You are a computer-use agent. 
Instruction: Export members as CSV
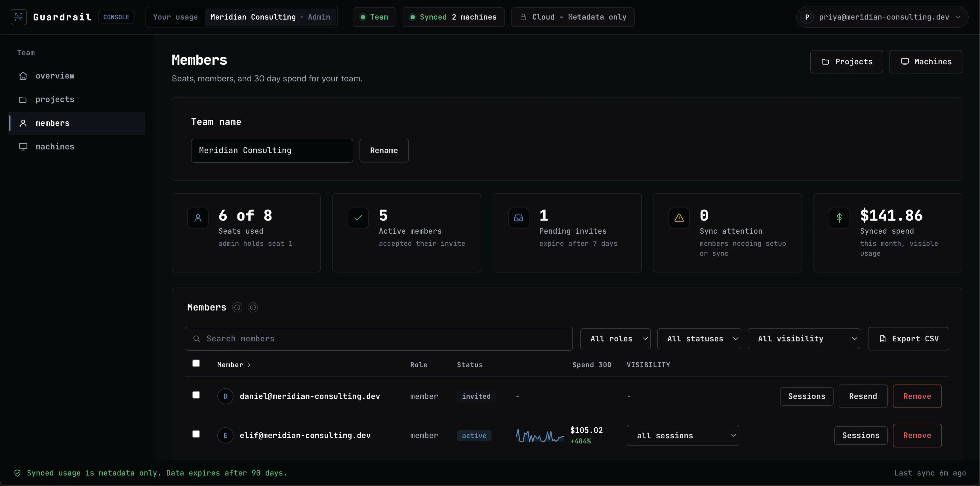point(909,339)
